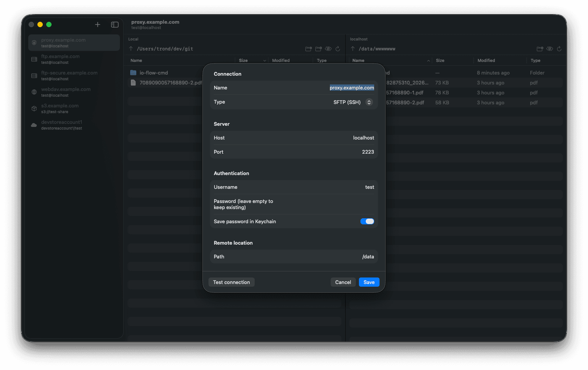Click the shield icon beside proxy.example.com in sidebar
This screenshot has width=588, height=370.
coord(34,42)
